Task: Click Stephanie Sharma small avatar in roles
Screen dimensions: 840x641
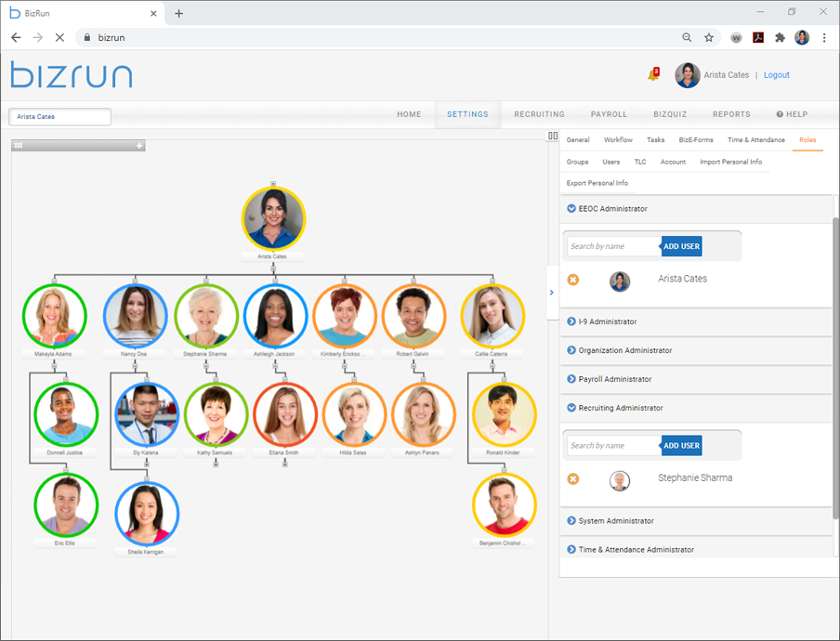Action: (620, 481)
